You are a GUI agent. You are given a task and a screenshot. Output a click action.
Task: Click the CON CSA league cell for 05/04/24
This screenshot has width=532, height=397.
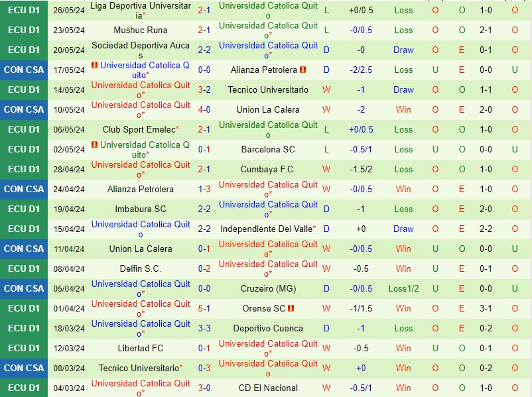(24, 288)
